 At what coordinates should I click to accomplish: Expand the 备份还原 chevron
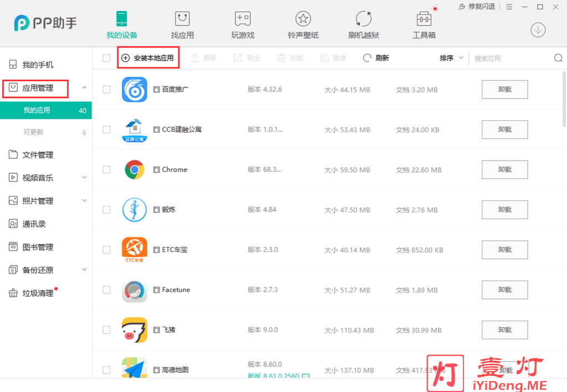click(x=84, y=270)
